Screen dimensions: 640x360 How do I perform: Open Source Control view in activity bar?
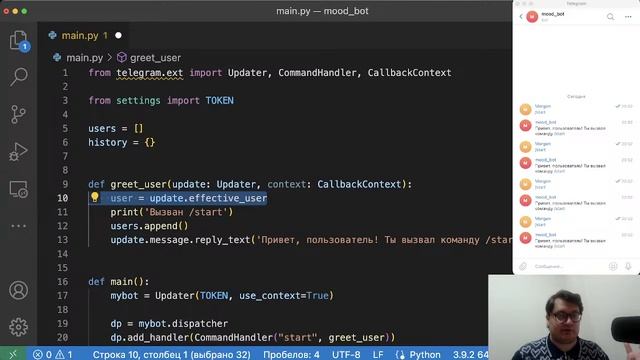(x=18, y=114)
